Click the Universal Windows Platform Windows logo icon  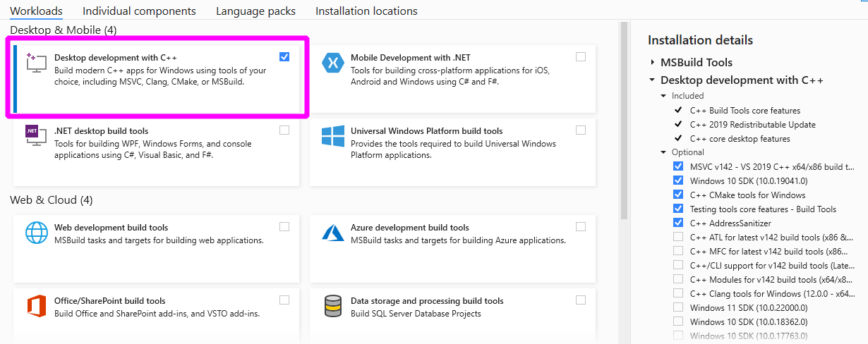[332, 136]
